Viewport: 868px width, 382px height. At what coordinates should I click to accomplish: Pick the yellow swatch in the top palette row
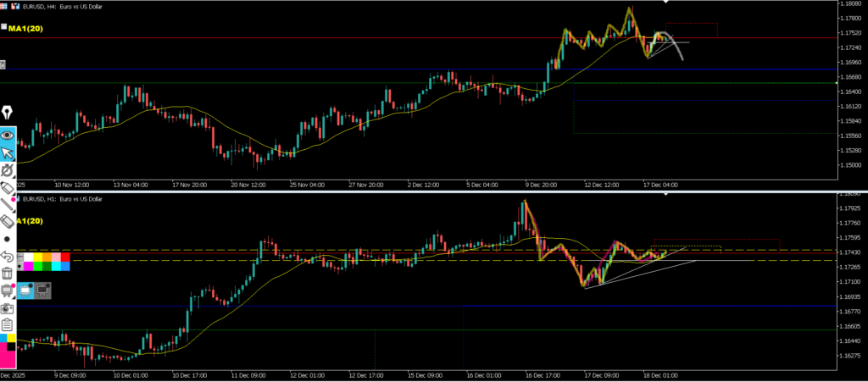37,257
